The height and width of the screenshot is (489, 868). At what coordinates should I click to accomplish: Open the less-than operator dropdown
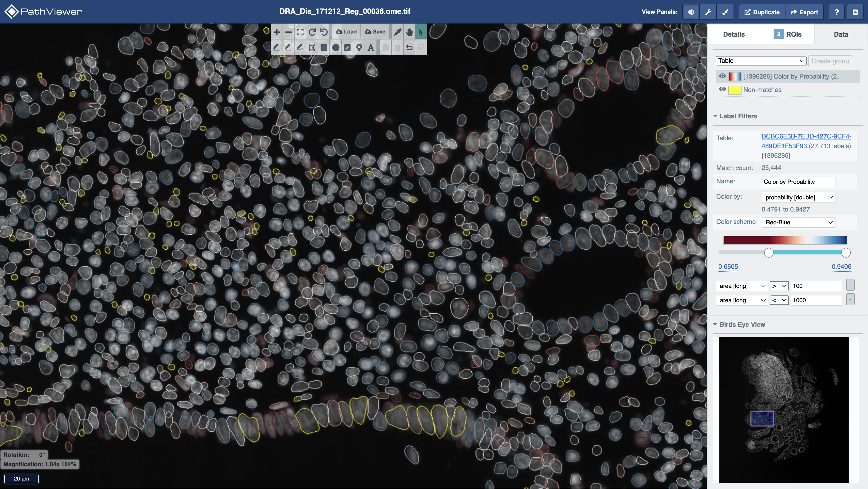pyautogui.click(x=779, y=300)
